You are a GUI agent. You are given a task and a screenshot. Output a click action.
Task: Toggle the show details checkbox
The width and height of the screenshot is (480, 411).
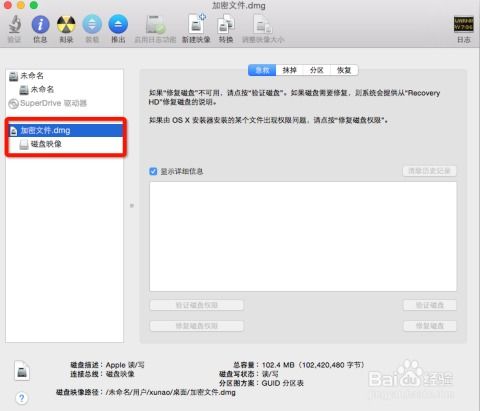[x=153, y=172]
